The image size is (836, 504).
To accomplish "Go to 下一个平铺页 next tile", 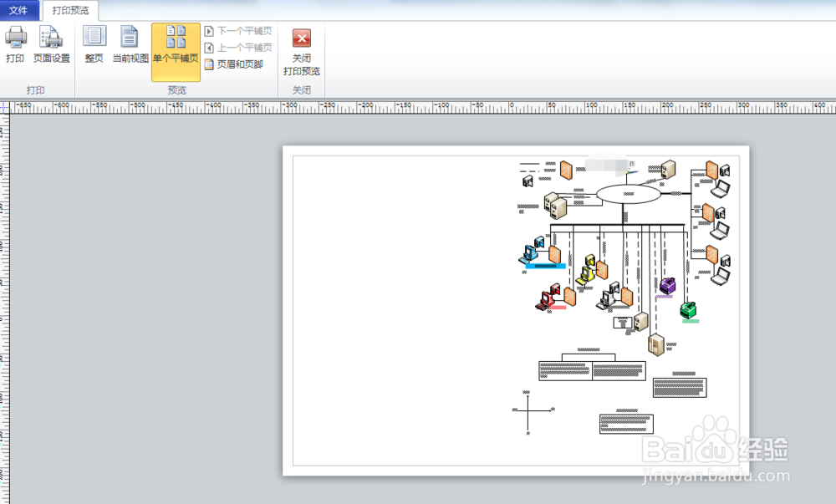I will pyautogui.click(x=238, y=31).
